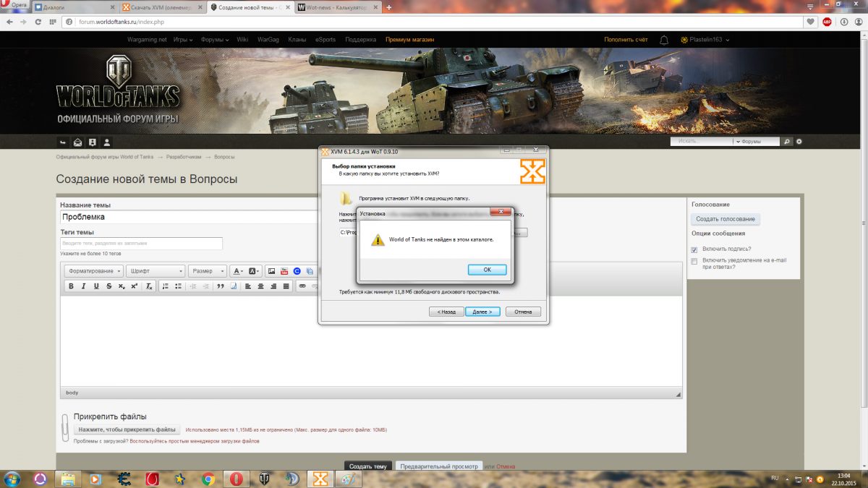Click the Вопросы breadcrumb link
This screenshot has width=868, height=488.
[224, 157]
